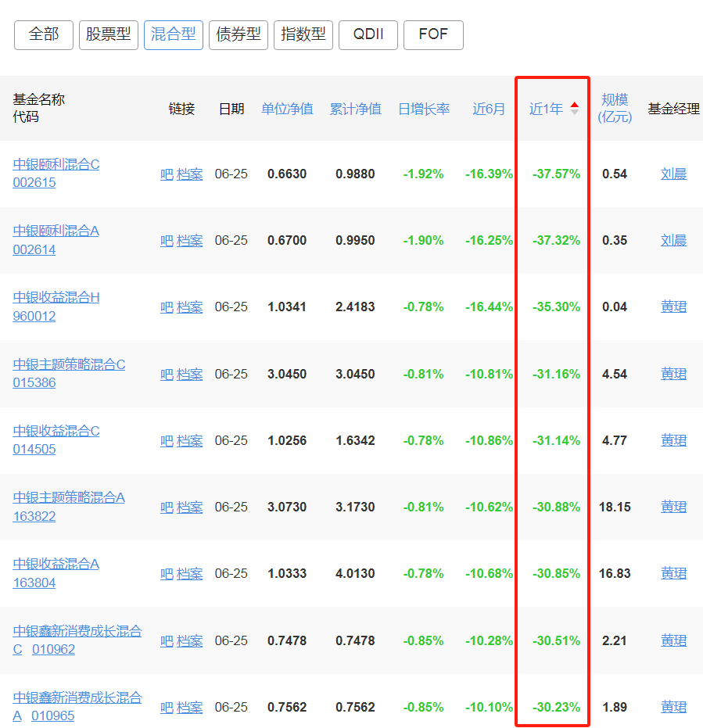Open 吧 link for fund 010965
Screen dimensions: 703x728
tap(167, 707)
